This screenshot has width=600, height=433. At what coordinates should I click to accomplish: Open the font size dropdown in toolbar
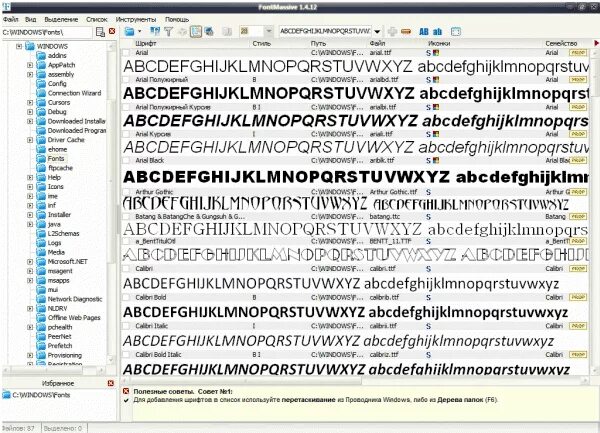coord(269,31)
